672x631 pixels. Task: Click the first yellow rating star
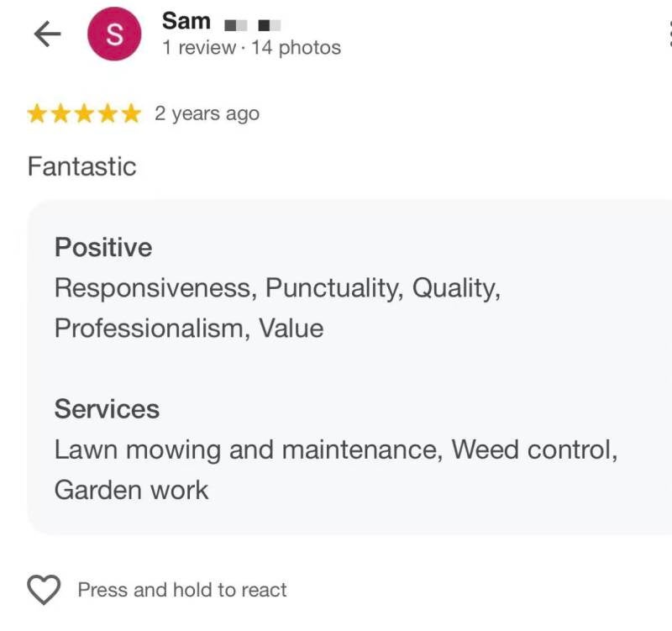38,114
